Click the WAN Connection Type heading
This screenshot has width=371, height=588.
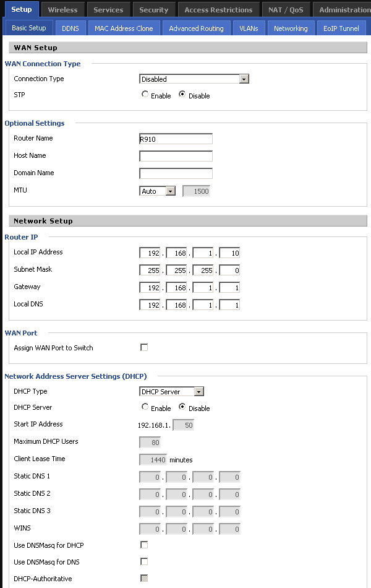[x=43, y=64]
